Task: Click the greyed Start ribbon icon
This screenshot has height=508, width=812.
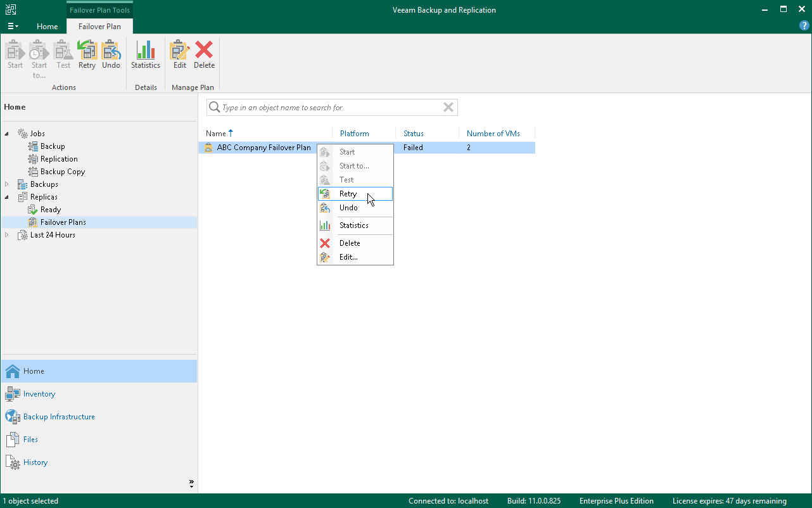Action: pos(15,50)
